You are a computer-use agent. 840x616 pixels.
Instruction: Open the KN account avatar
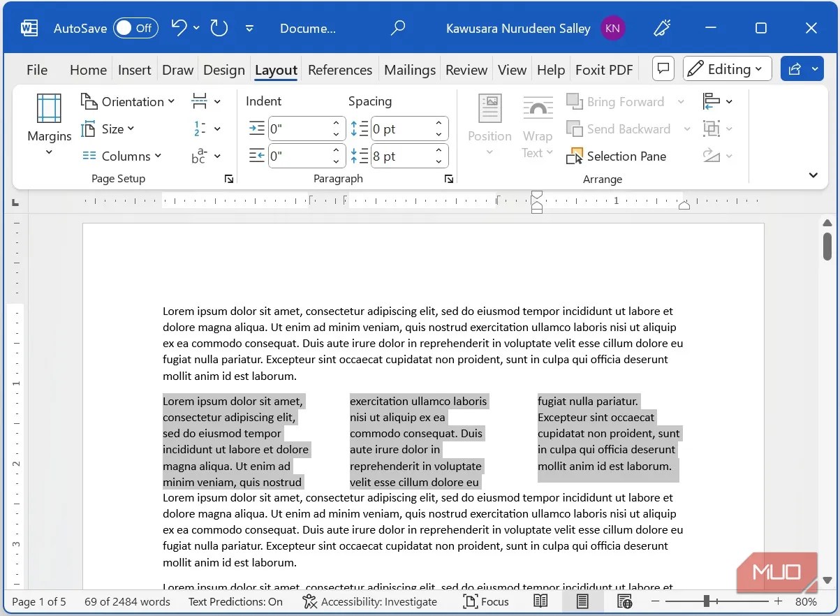(x=612, y=28)
